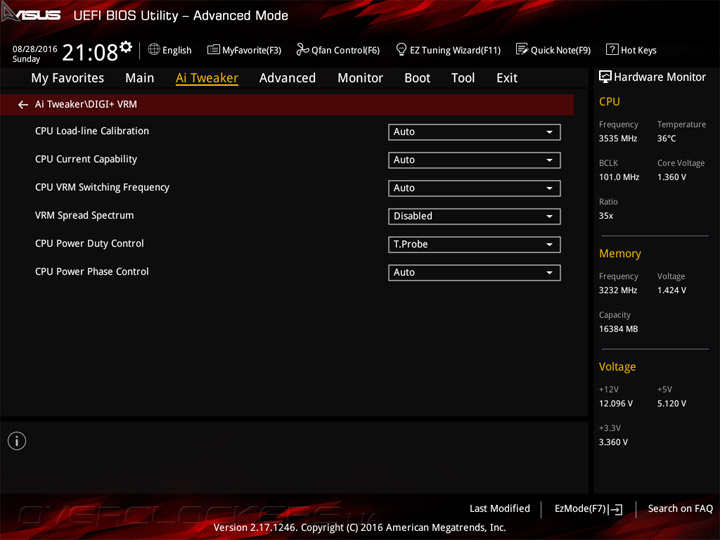720x540 pixels.
Task: Open CPU Current Capability dropdown
Action: coord(474,160)
